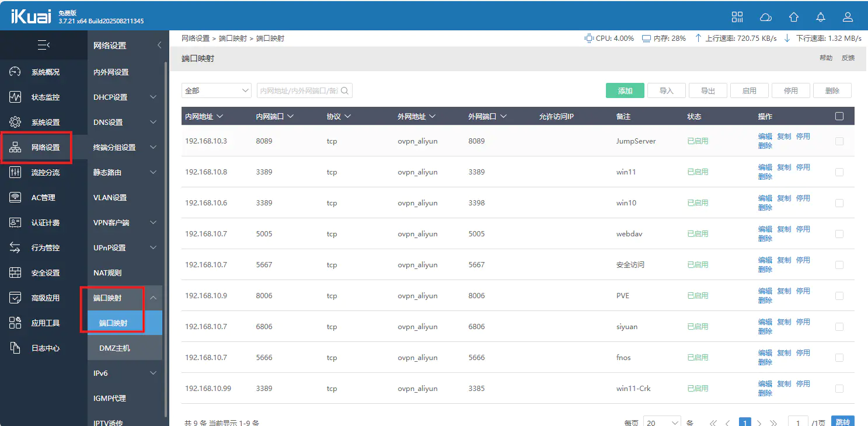The height and width of the screenshot is (426, 868).
Task: Tick the checkbox for the PVE row
Action: [839, 296]
